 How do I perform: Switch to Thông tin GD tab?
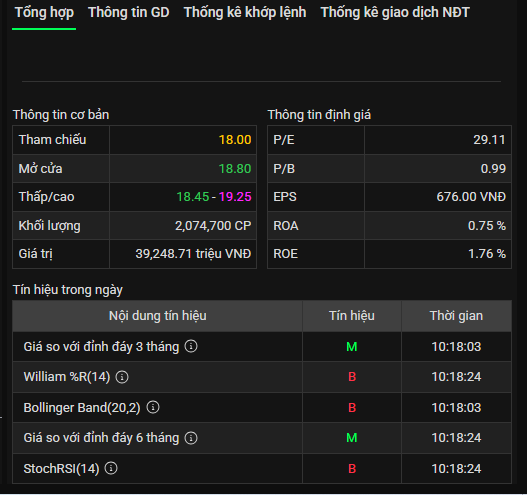(x=129, y=12)
